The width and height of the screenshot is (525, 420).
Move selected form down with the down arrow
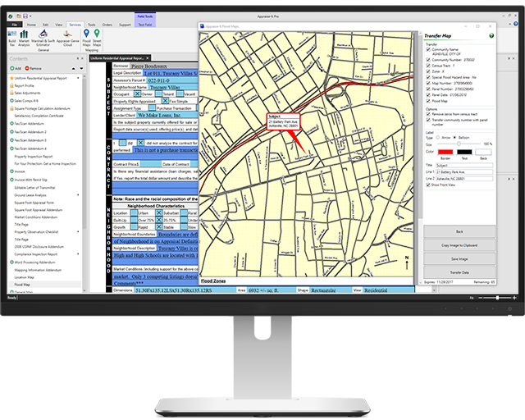coord(81,68)
